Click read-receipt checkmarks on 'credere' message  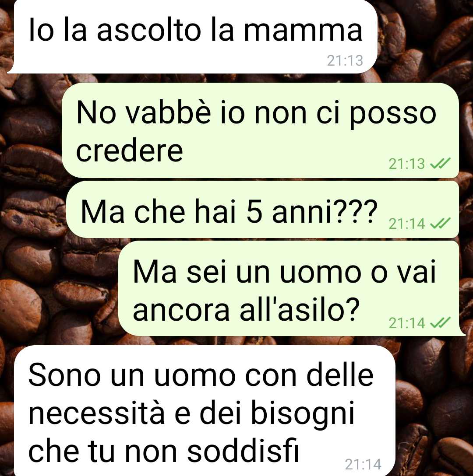[x=440, y=164]
